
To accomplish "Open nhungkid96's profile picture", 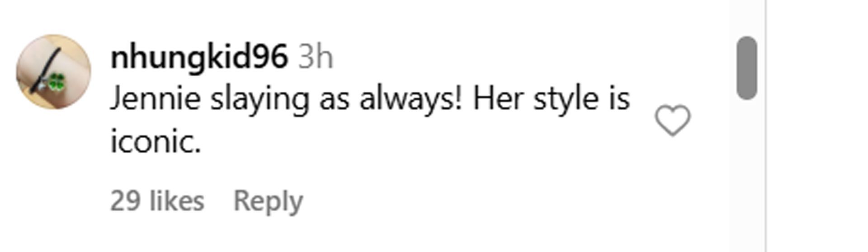I will tap(53, 72).
